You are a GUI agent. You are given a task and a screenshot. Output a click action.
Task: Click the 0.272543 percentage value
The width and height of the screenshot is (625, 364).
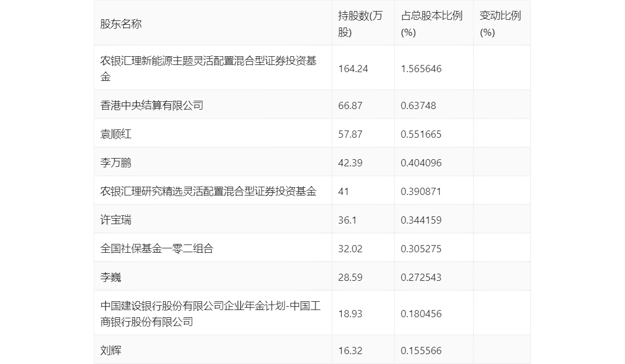pyautogui.click(x=421, y=278)
